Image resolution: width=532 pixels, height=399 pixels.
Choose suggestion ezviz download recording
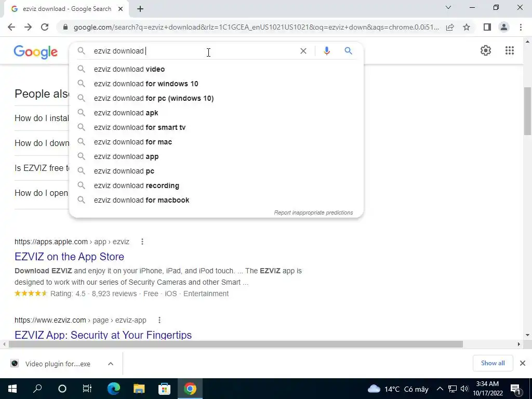(217, 186)
